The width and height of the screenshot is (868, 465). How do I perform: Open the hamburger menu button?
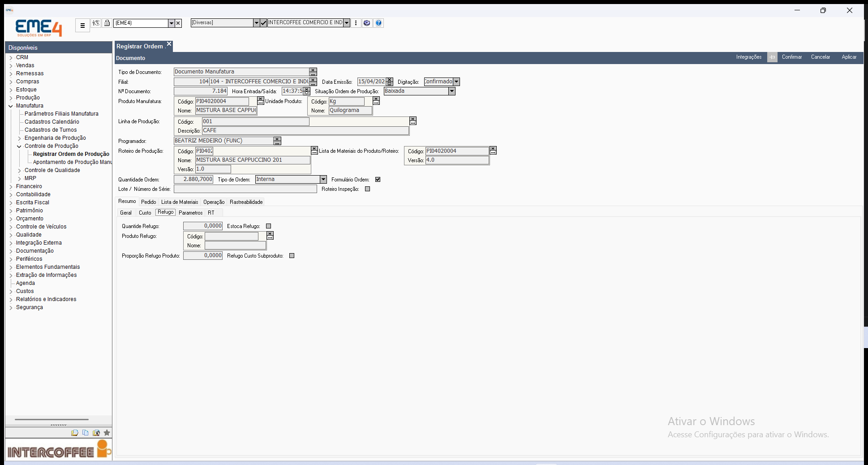(x=82, y=26)
